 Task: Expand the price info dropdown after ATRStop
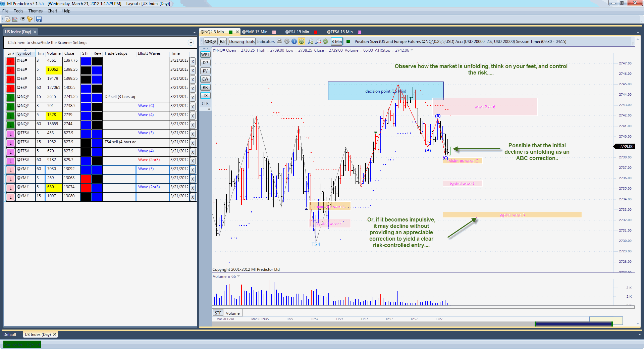[412, 50]
